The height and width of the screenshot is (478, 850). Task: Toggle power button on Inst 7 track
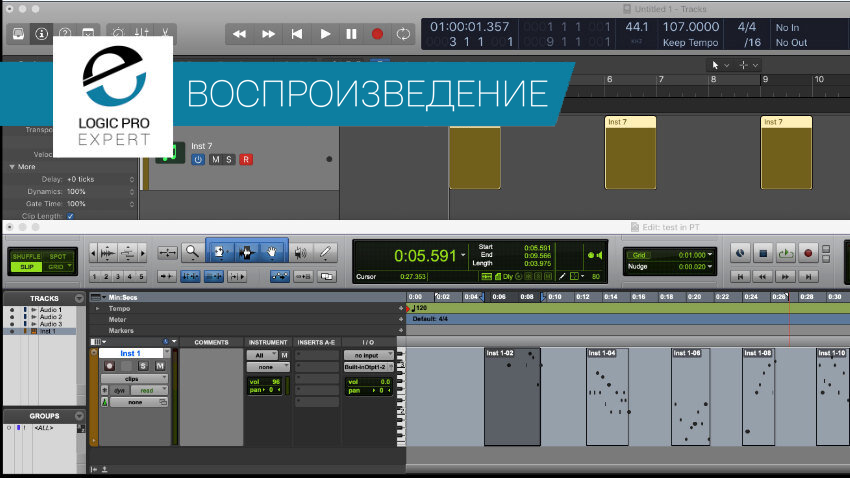pyautogui.click(x=198, y=159)
